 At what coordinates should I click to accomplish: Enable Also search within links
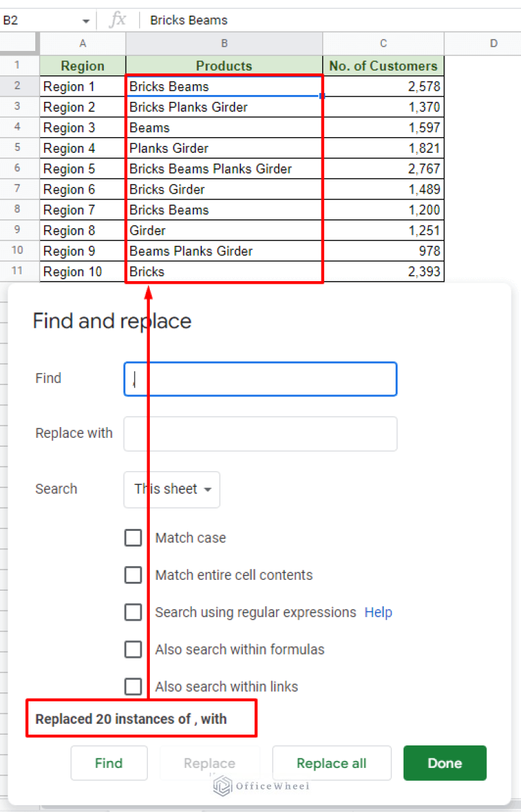point(134,686)
